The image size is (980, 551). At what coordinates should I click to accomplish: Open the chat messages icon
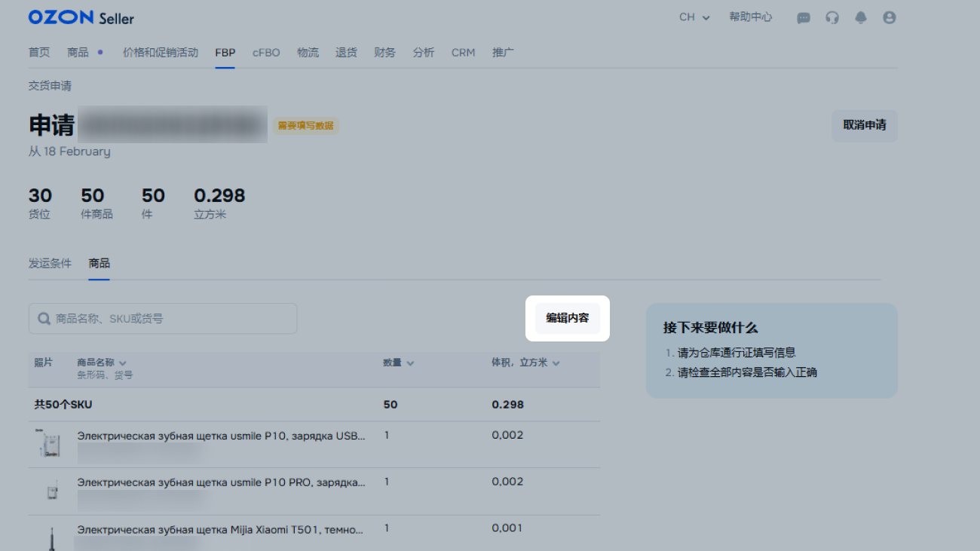[x=804, y=17]
